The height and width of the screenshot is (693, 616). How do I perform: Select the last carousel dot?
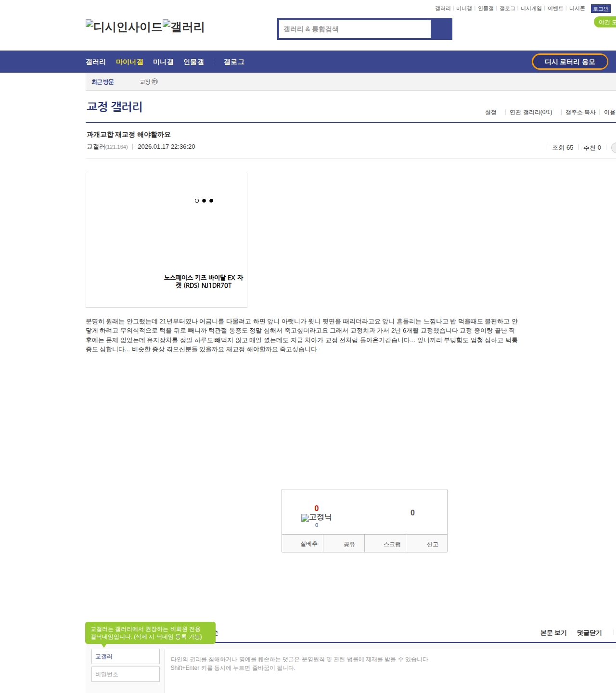click(211, 201)
